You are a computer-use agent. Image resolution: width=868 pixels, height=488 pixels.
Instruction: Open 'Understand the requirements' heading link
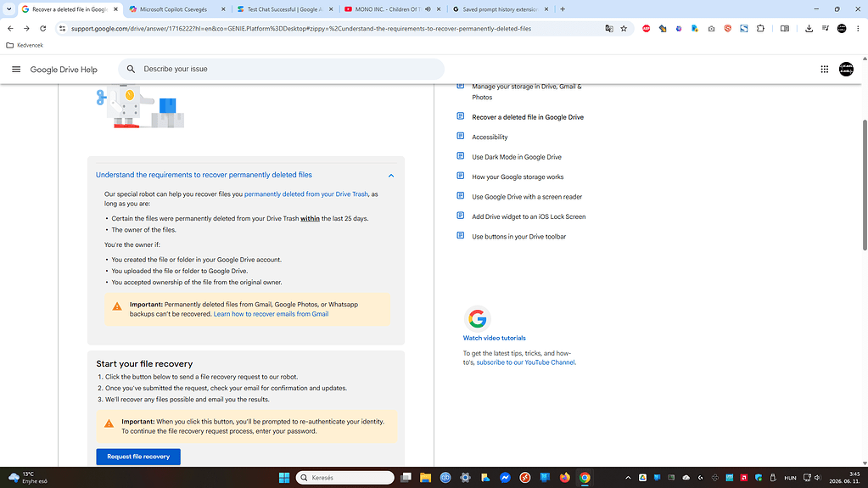click(204, 175)
